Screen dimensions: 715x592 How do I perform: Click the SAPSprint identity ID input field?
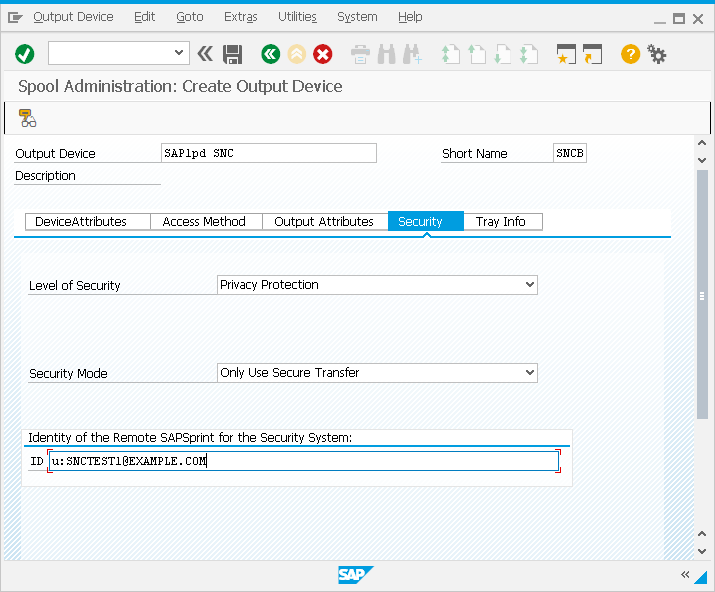tap(304, 461)
